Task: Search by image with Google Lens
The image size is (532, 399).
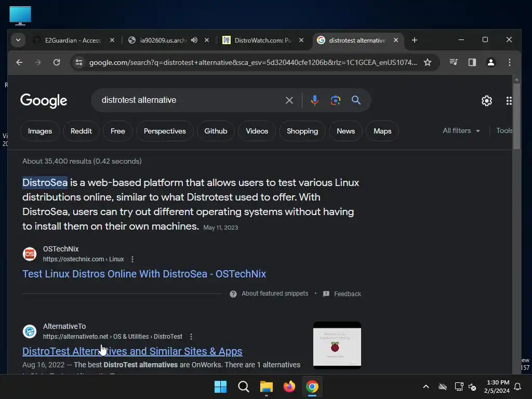Action: 335,100
